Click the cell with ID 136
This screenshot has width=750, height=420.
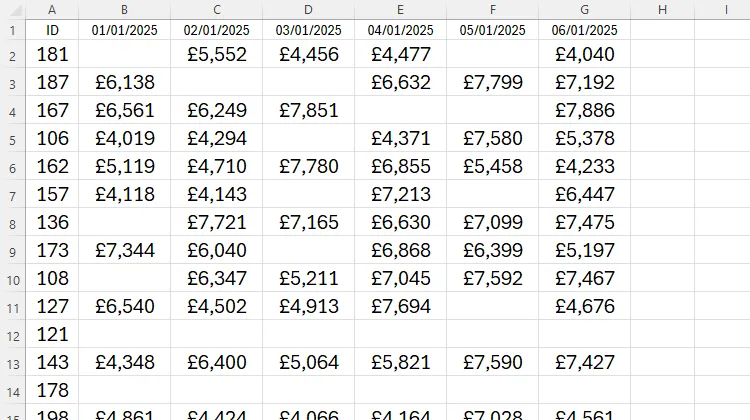(x=52, y=222)
